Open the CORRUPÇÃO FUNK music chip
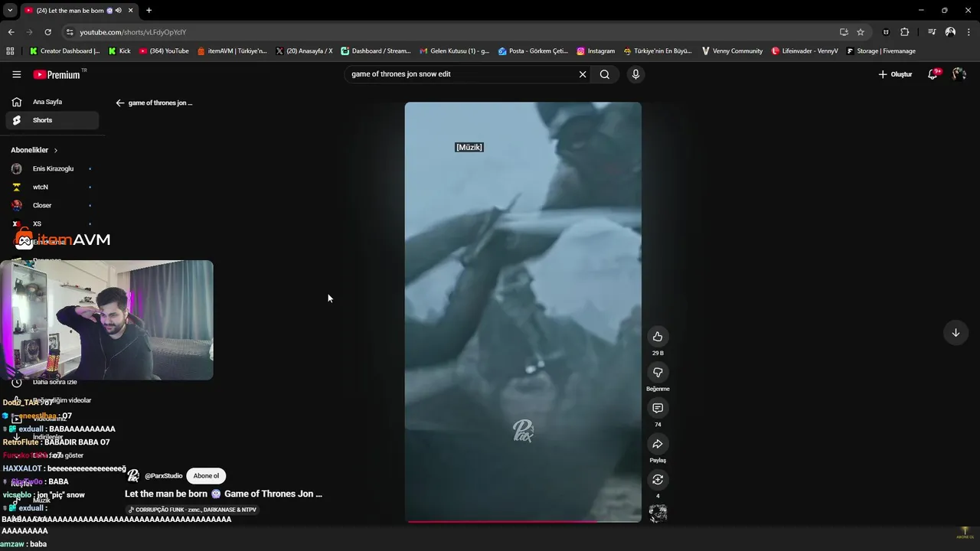 point(192,510)
